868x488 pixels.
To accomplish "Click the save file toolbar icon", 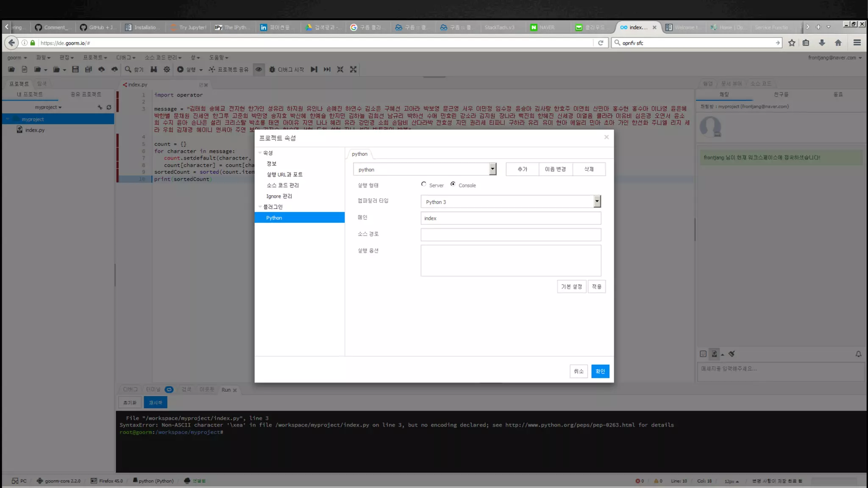I will click(75, 69).
